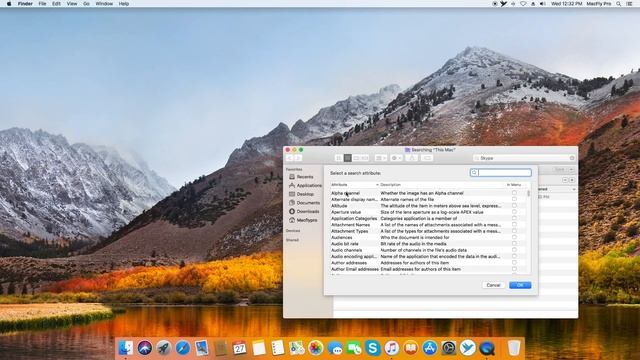Select the Audio channels attribute row
This screenshot has width=640, height=360.
[x=428, y=250]
